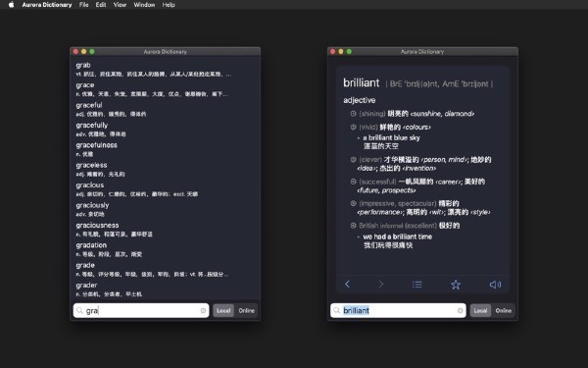Screen dimensions: 588x368
Task: Click the example 'a brilliant blue sky'
Action: [391, 137]
